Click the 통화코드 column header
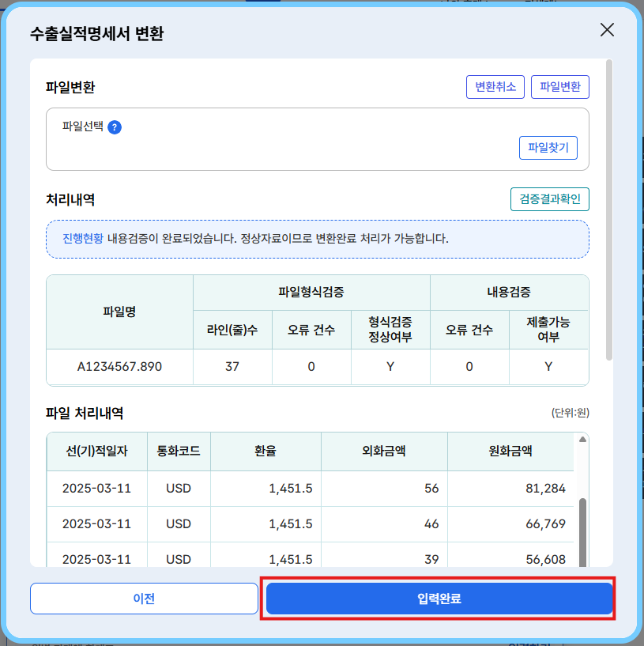Image resolution: width=644 pixels, height=646 pixels. (x=179, y=451)
